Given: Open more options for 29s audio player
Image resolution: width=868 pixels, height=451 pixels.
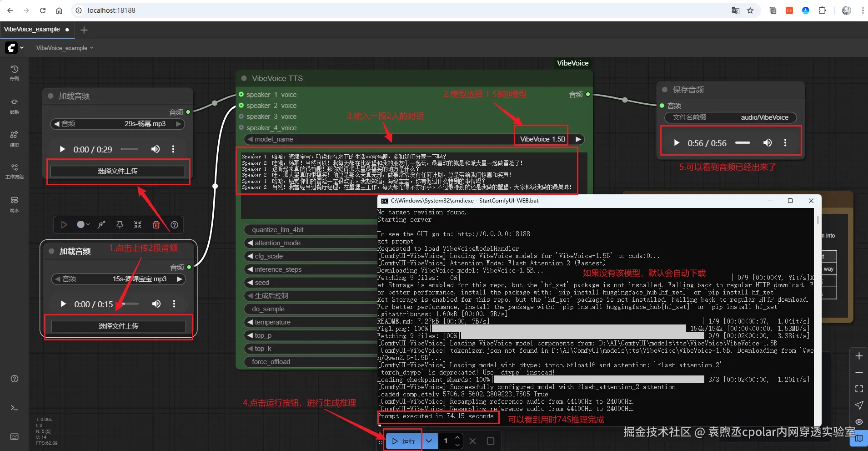Looking at the screenshot, I should (x=173, y=149).
